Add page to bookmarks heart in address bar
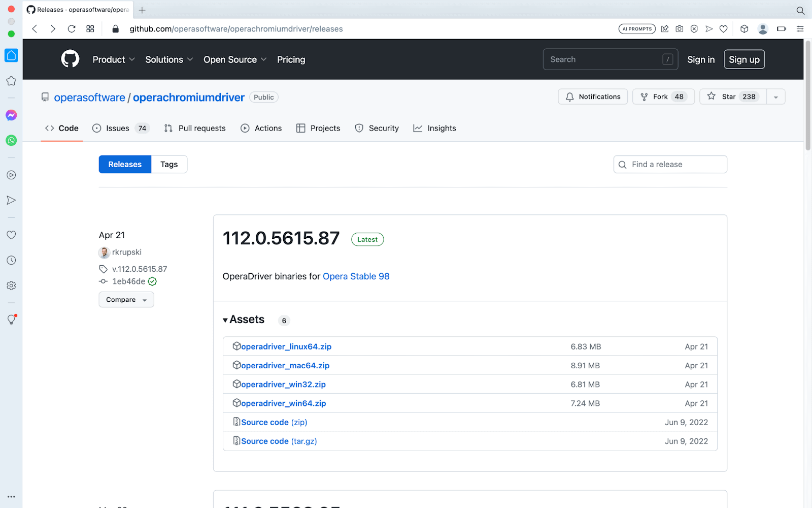Screen dimensions: 812x508 724,29
